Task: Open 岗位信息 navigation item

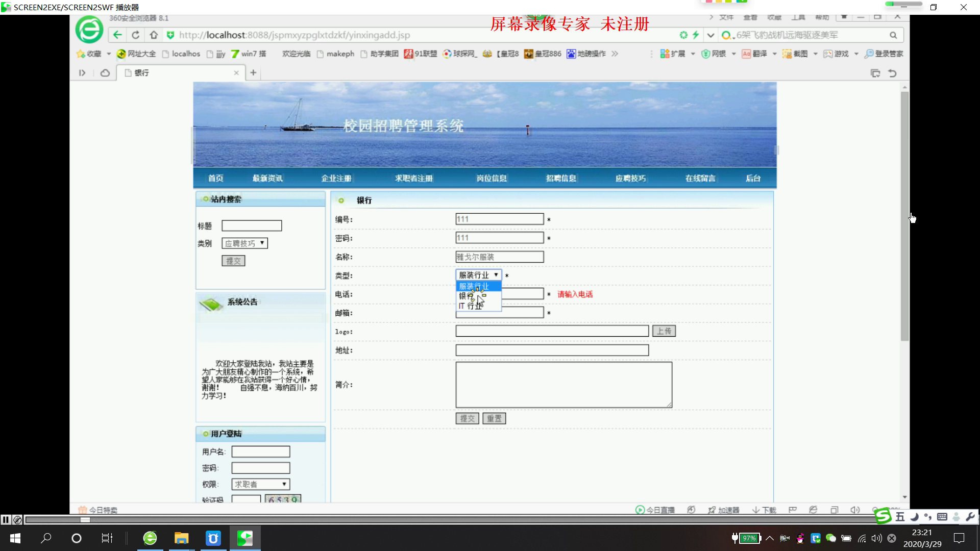Action: tap(492, 178)
